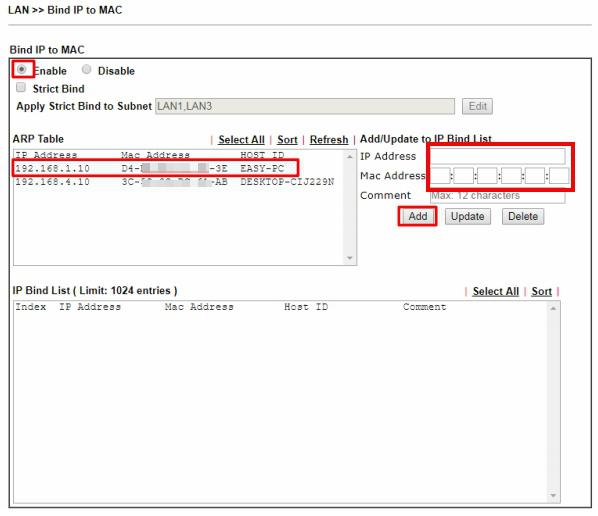Select ARP entry 192.168.1.10 EASY-PC
Screen dimensions: 598x516
[x=150, y=168]
